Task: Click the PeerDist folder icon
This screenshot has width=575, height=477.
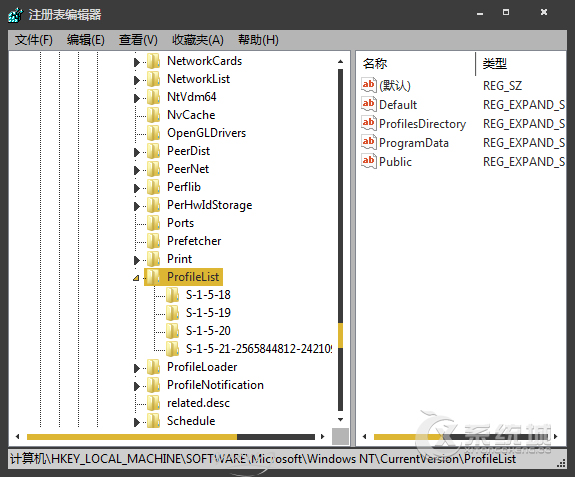Action: pos(154,151)
